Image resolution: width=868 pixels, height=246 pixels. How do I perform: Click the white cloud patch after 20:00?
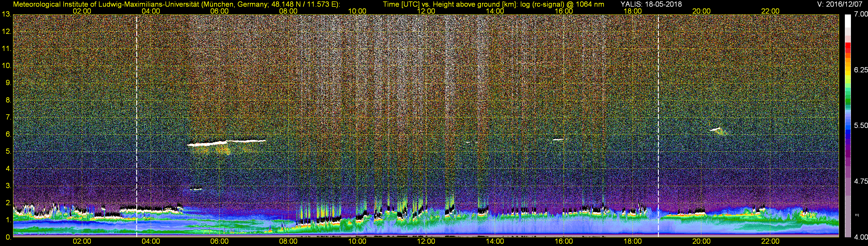click(715, 129)
